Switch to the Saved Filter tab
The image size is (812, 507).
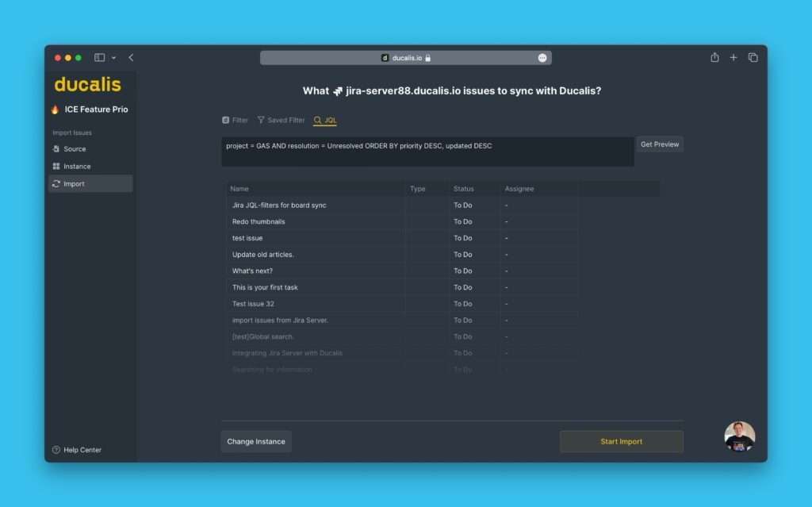click(x=282, y=121)
